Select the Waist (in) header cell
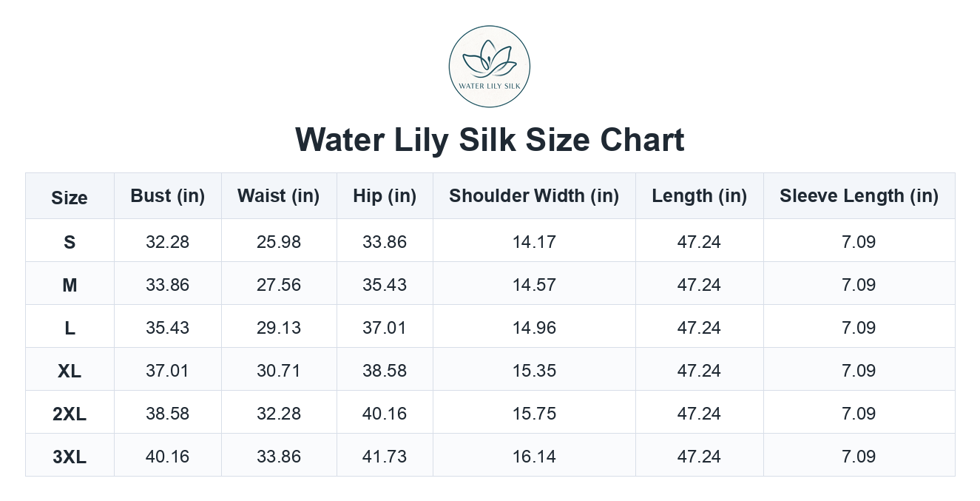Viewport: 980px width, 501px height. (279, 196)
